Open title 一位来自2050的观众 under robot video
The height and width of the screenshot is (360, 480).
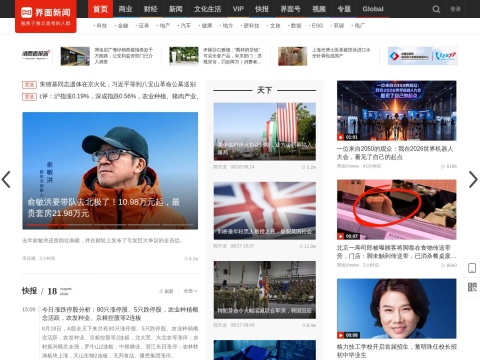tap(395, 153)
